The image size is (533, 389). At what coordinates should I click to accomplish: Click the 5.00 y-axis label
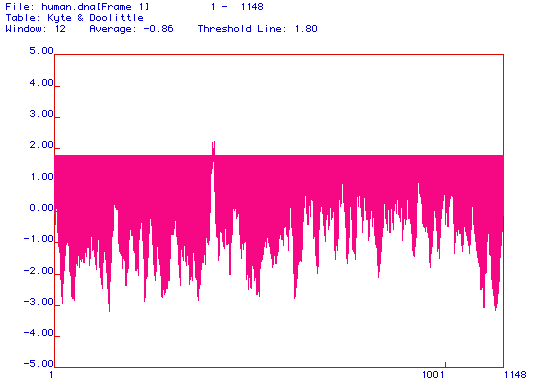coord(41,51)
